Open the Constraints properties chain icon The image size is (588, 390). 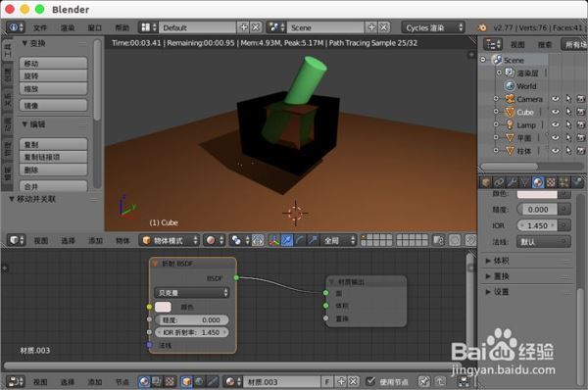coord(499,182)
